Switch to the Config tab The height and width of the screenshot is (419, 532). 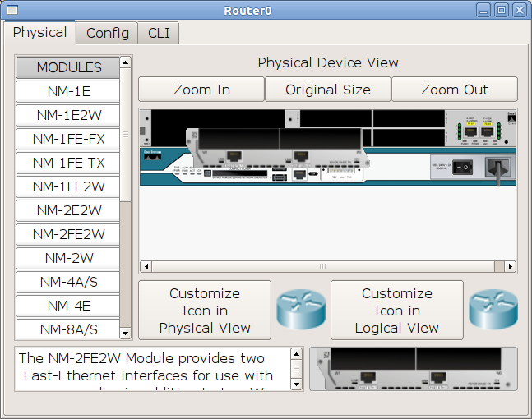tap(107, 33)
